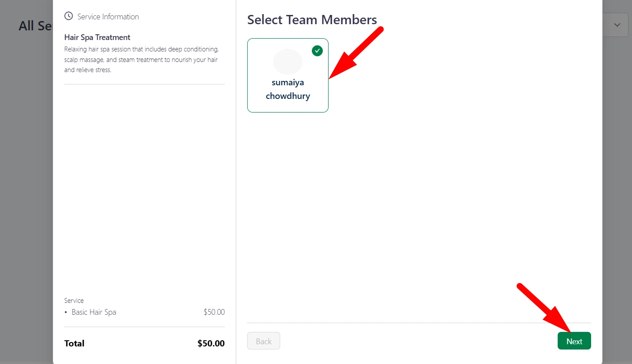Viewport: 632px width, 364px height.
Task: Click the Basic Hair Spa service line
Action: pos(94,312)
